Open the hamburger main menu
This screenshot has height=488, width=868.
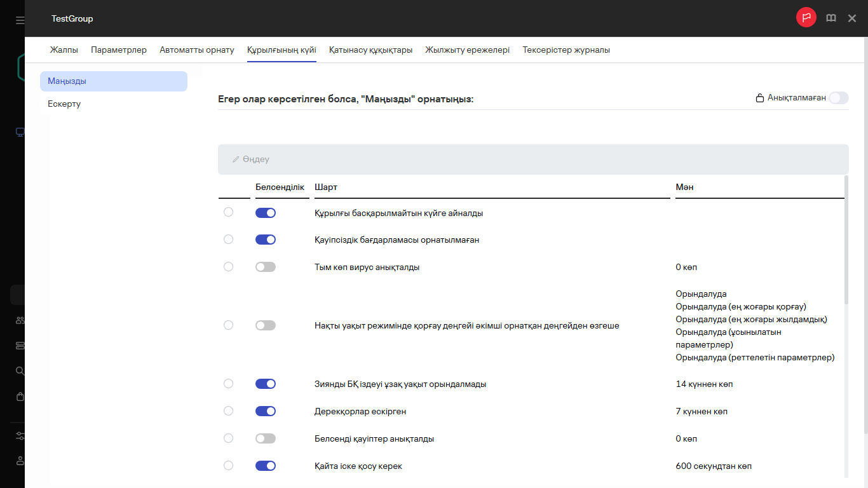coord(20,20)
